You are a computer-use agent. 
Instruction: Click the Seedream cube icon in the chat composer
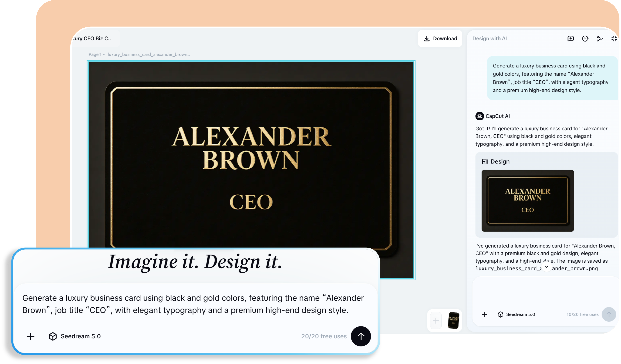500,314
